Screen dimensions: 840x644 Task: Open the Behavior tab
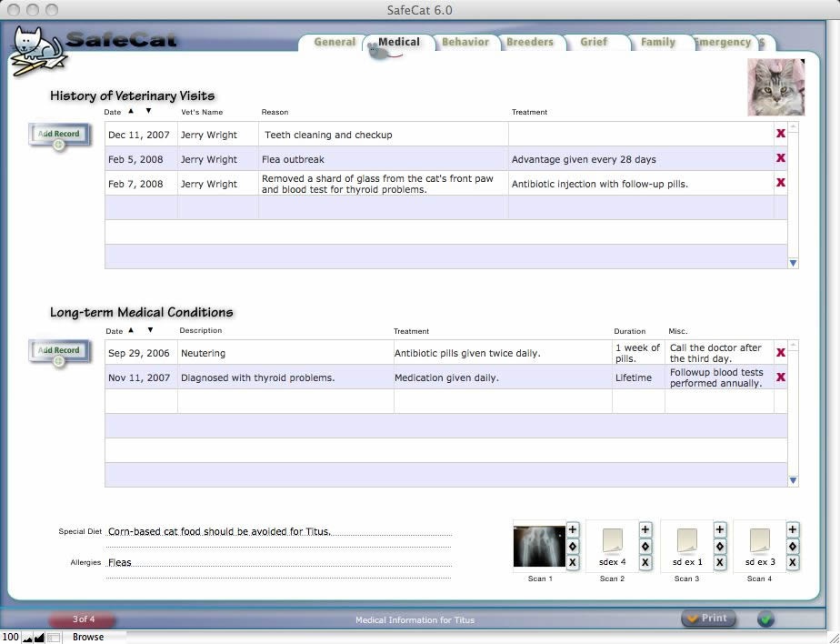tap(465, 42)
